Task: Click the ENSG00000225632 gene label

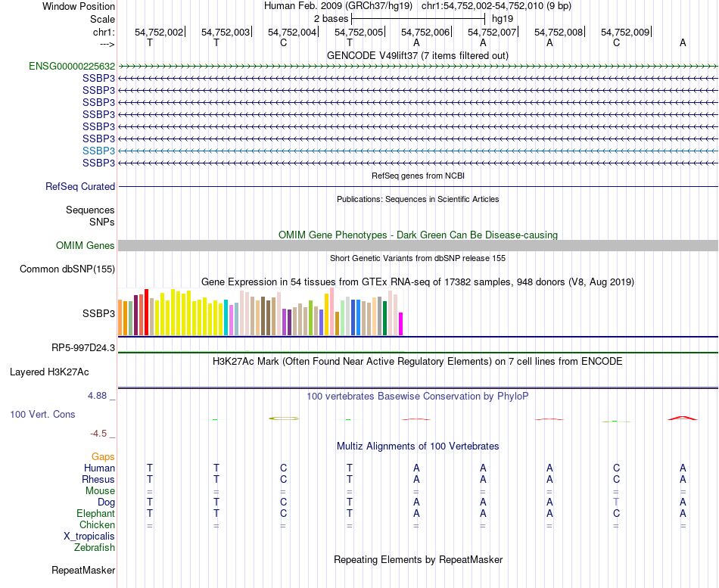Action: [x=72, y=66]
